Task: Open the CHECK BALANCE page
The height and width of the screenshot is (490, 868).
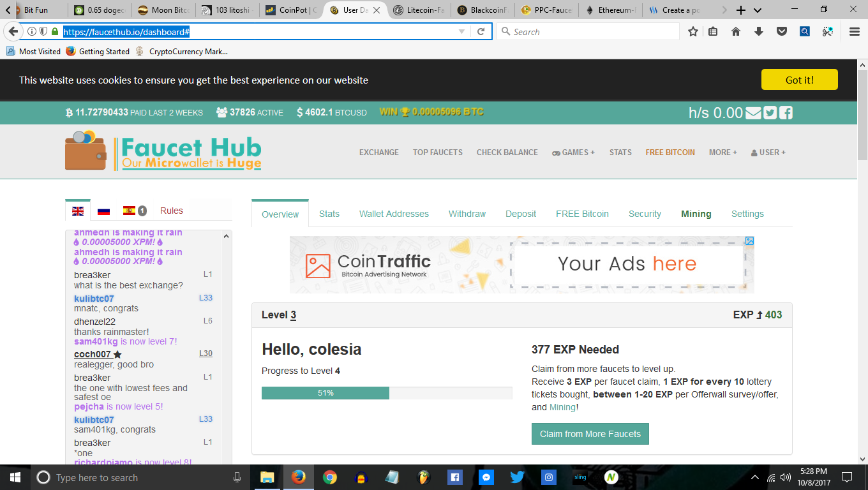Action: pos(507,152)
